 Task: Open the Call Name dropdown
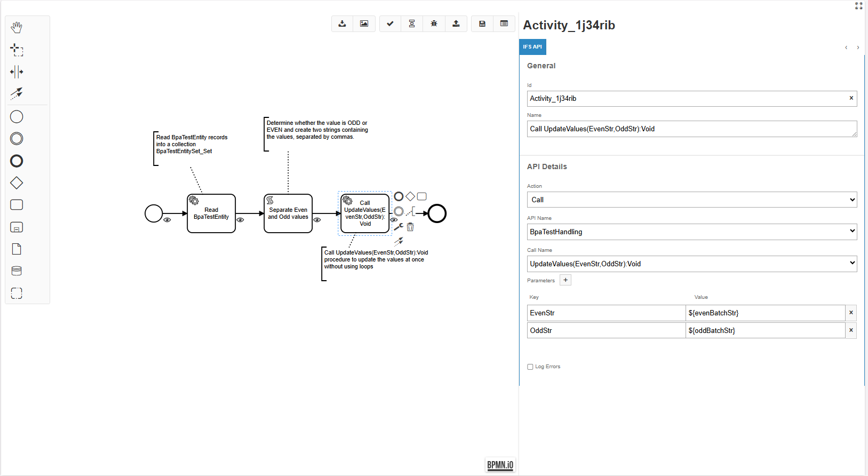coord(692,264)
